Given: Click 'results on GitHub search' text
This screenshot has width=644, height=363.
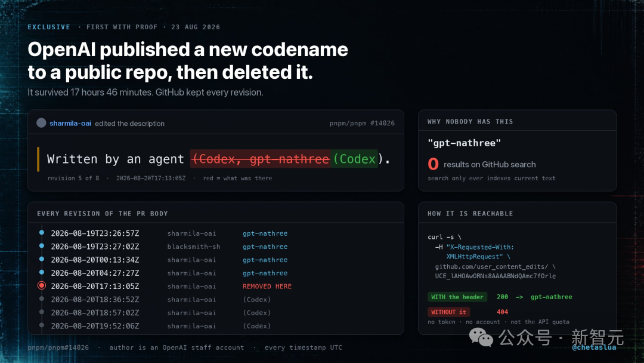Looking at the screenshot, I should tap(490, 164).
